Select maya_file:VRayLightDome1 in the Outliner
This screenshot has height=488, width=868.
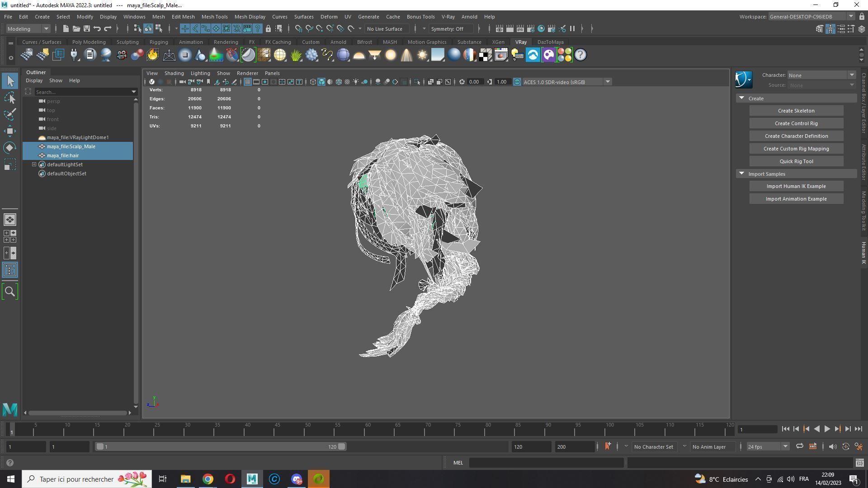77,137
